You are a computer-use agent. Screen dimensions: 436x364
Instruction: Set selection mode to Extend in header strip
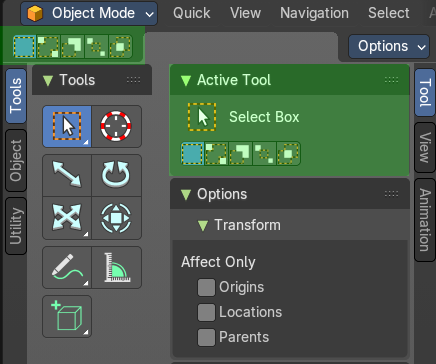48,47
